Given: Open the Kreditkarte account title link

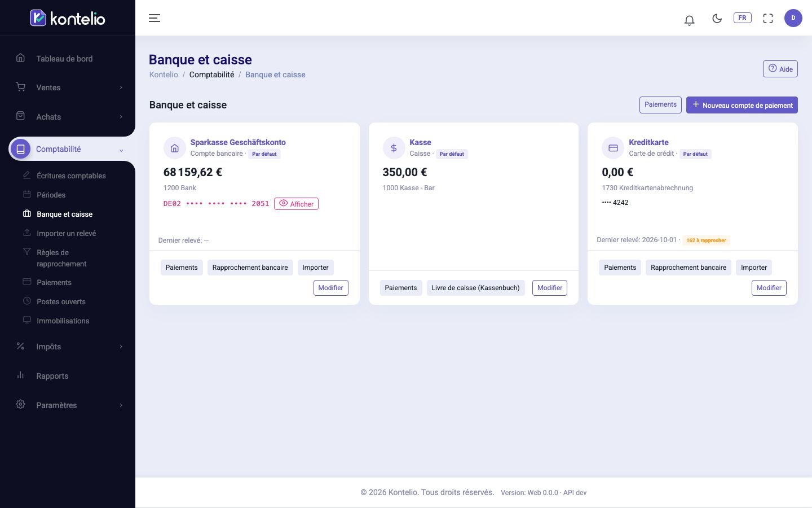Looking at the screenshot, I should click(648, 142).
